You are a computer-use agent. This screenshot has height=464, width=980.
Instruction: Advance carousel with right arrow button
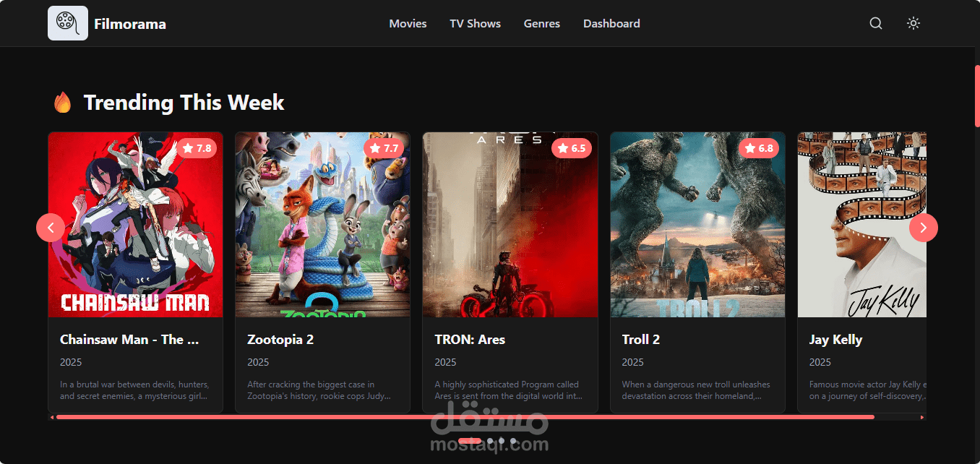(x=924, y=228)
